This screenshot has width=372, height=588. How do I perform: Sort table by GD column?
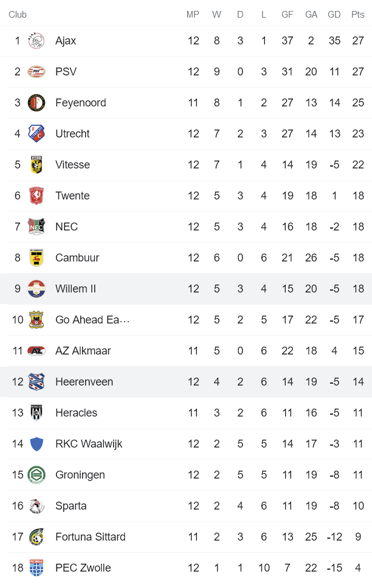point(334,14)
